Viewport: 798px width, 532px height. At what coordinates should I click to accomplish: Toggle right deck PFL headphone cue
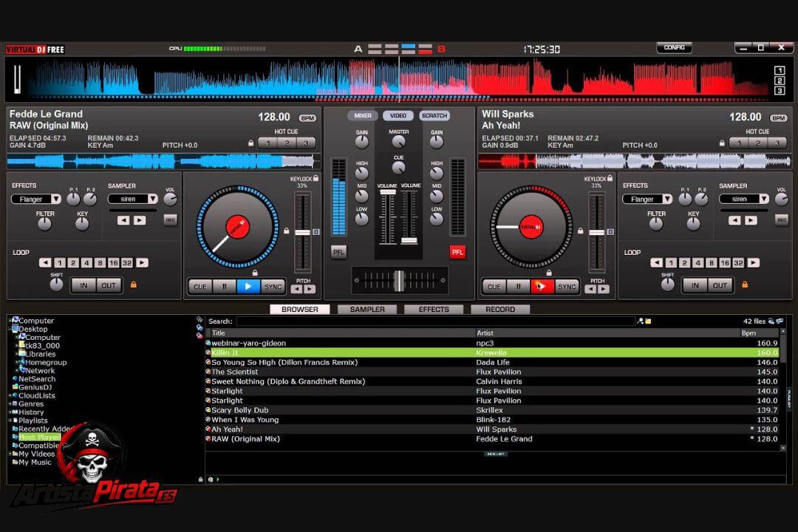[457, 252]
